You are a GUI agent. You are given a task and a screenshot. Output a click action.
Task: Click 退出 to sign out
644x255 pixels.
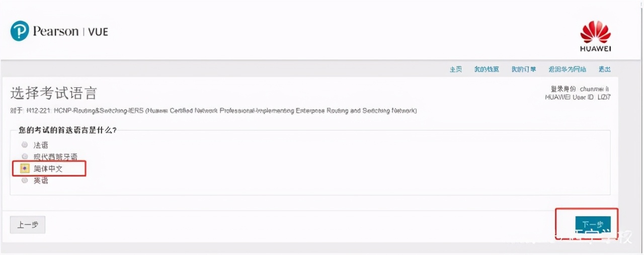click(x=604, y=70)
